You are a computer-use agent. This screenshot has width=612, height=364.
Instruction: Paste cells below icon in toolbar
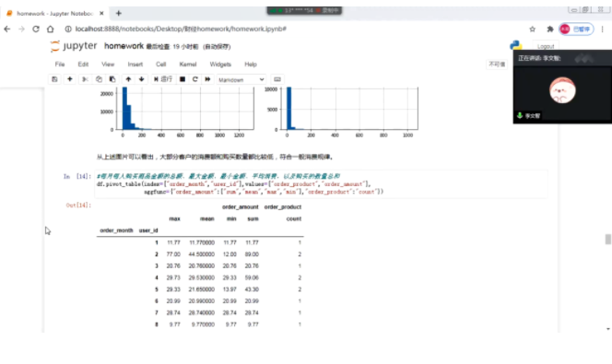[112, 79]
